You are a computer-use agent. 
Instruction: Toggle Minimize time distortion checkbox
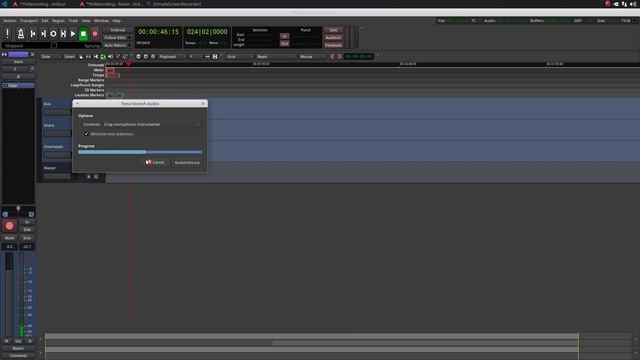87,134
